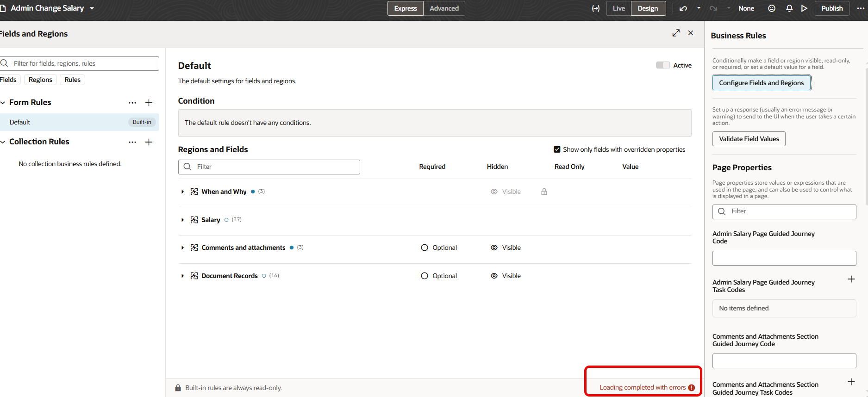Click the Publish button
This screenshot has height=397, width=868.
point(832,8)
